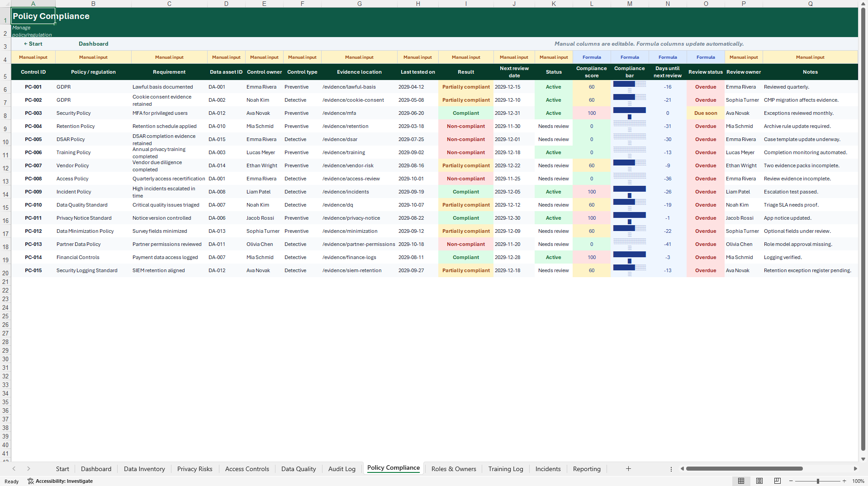Open the Access Controls sheet tab

(x=247, y=469)
